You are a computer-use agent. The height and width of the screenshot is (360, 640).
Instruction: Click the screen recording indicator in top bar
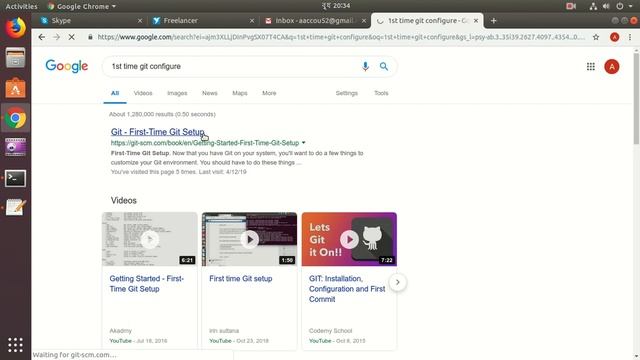tap(571, 6)
